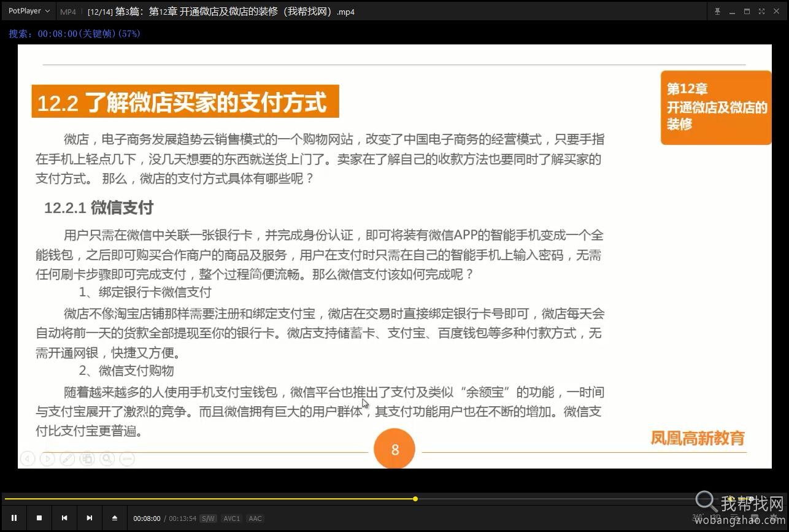Click the video file title in title bar
This screenshot has width=789, height=532.
221,12
